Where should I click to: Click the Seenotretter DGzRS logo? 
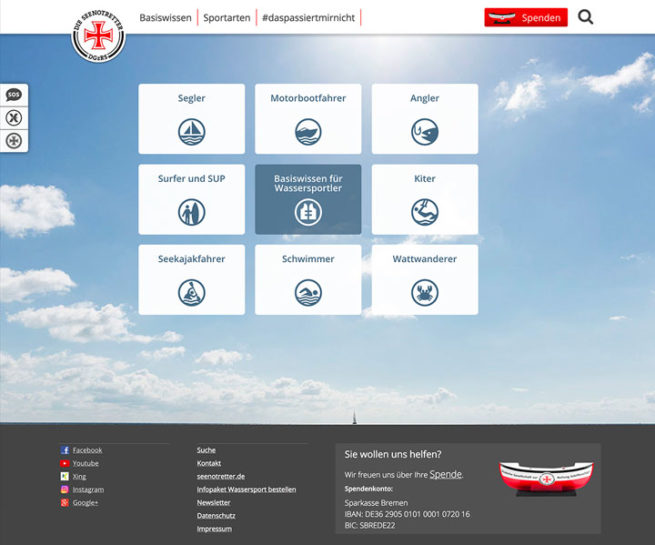(98, 36)
